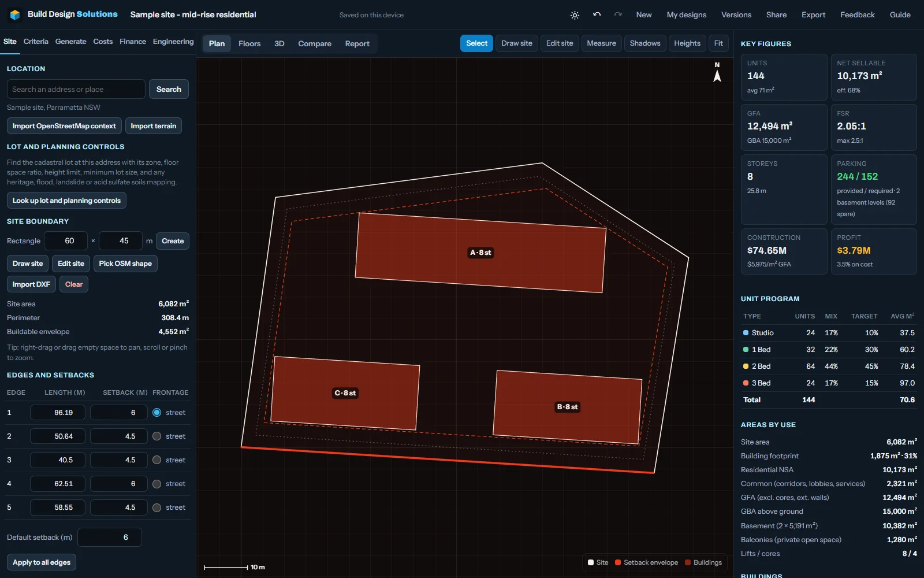The image size is (924, 578).
Task: Click Export in top bar
Action: (x=813, y=15)
